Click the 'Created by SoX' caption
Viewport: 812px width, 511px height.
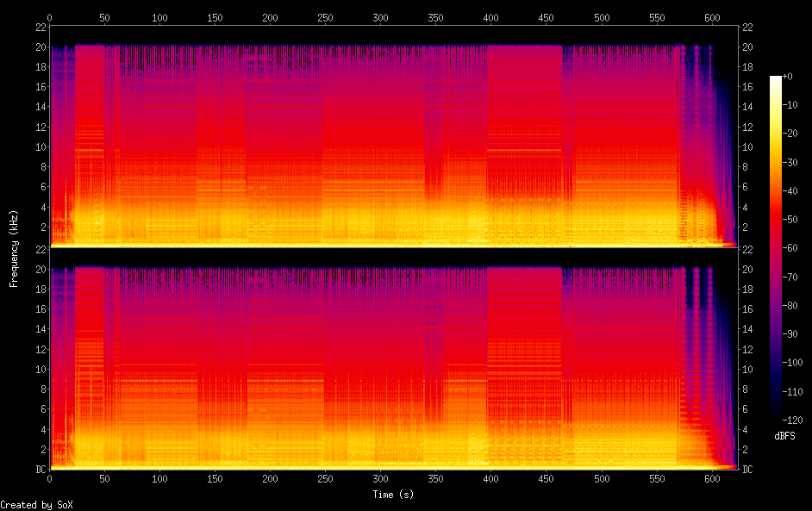pyautogui.click(x=36, y=505)
